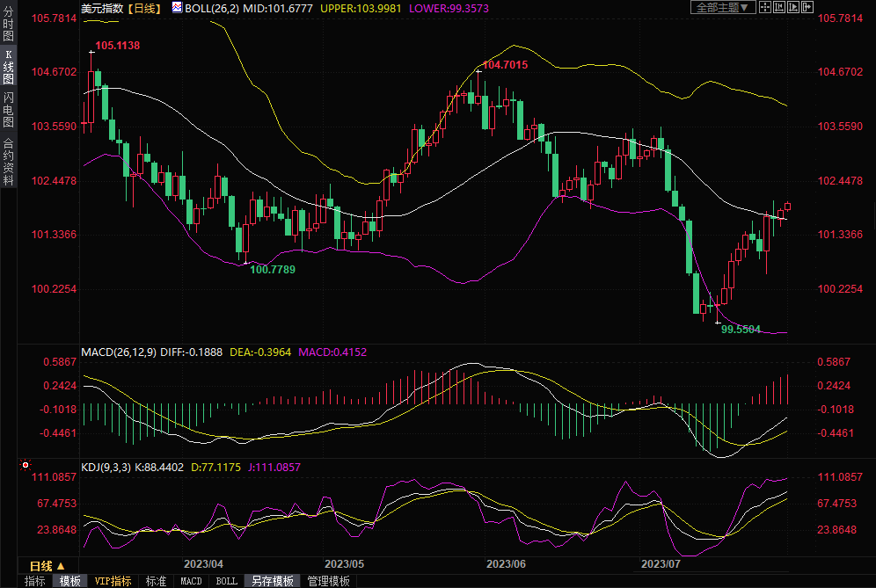Switch to the 指标 bottom tab
Viewport: 876px width, 588px height.
[x=34, y=581]
